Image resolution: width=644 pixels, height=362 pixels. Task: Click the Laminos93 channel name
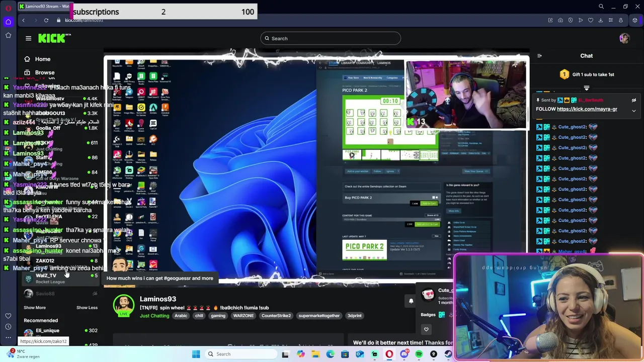click(158, 299)
